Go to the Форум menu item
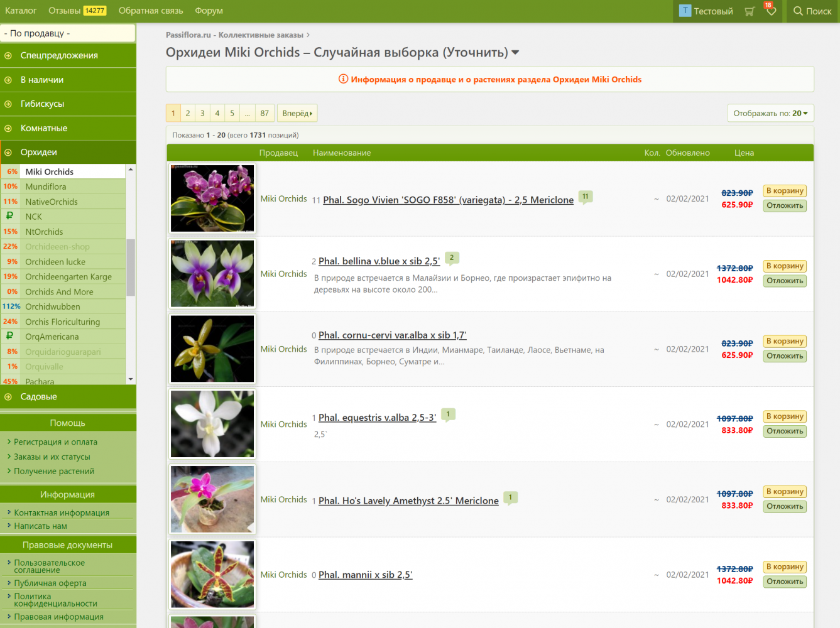 coord(209,11)
